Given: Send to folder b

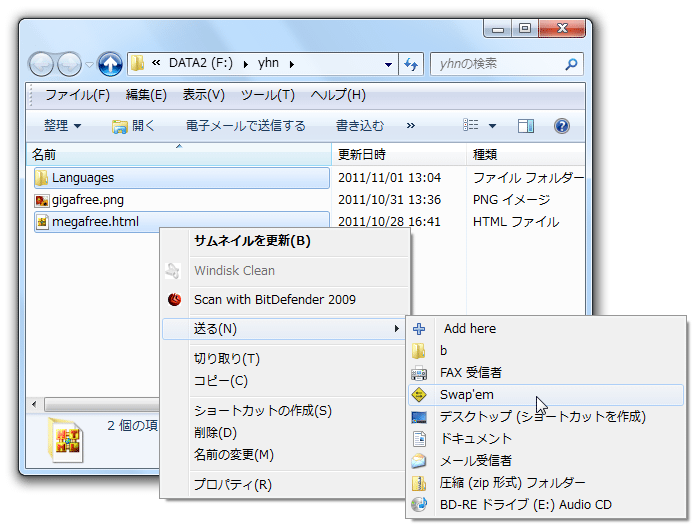Looking at the screenshot, I should 546,351.
